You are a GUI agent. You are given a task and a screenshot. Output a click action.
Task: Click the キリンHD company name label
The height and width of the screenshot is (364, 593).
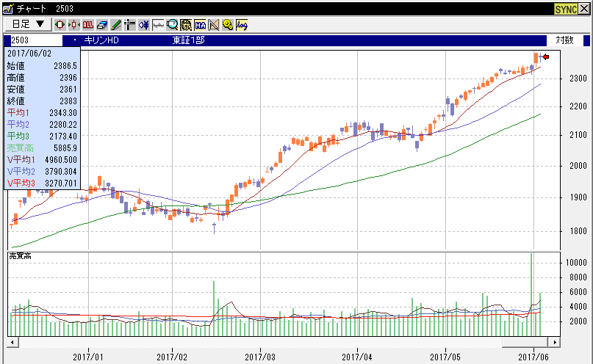[x=102, y=40]
